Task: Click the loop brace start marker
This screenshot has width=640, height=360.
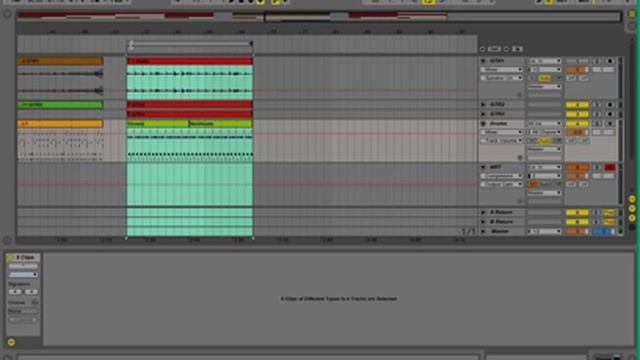Action: [x=131, y=43]
